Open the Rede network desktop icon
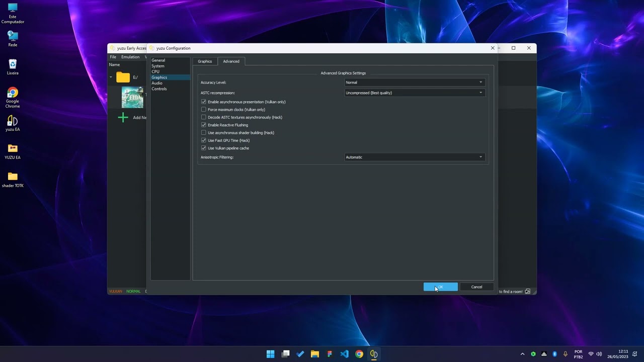The height and width of the screenshot is (362, 644). (13, 39)
